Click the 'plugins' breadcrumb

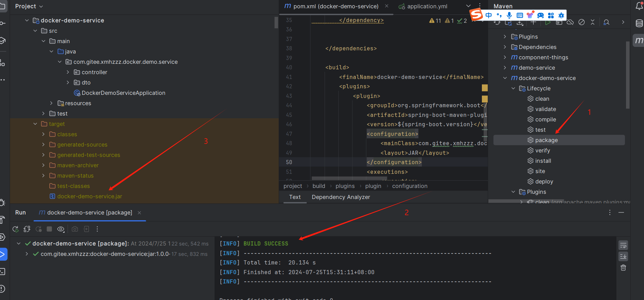(345, 186)
